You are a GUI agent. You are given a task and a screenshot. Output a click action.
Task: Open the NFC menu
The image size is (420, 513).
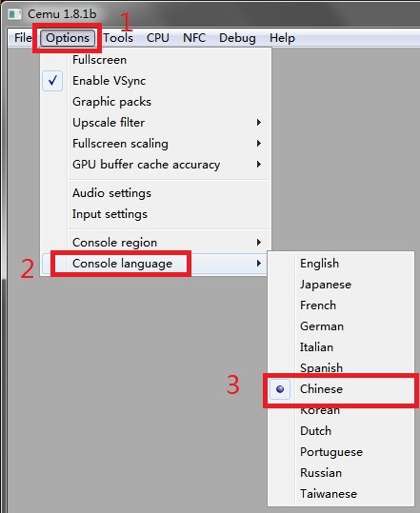coord(194,38)
